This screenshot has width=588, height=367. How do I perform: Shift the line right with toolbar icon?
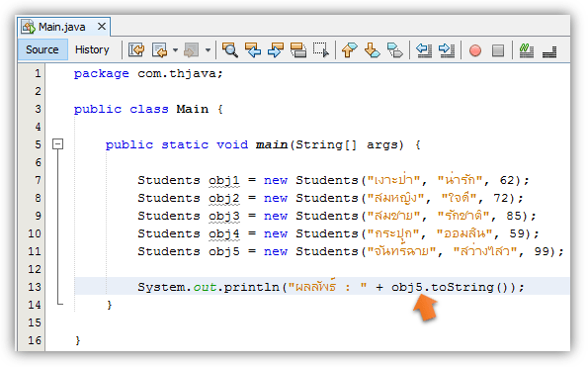click(447, 49)
